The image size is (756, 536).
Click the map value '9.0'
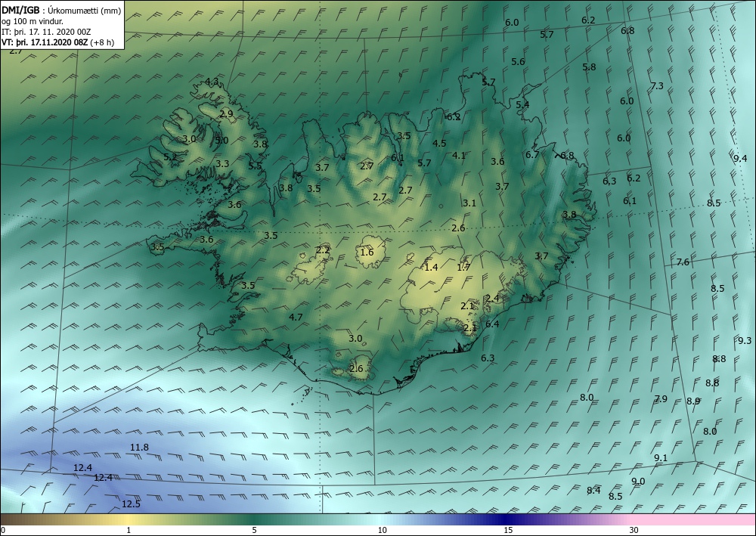(x=638, y=482)
